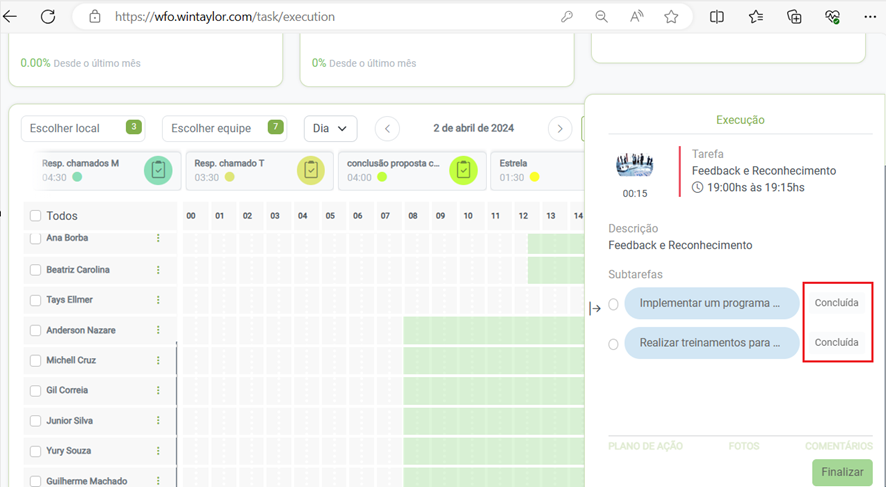Tick the checkbox for Michell Cruz
The height and width of the screenshot is (487, 886).
point(36,360)
